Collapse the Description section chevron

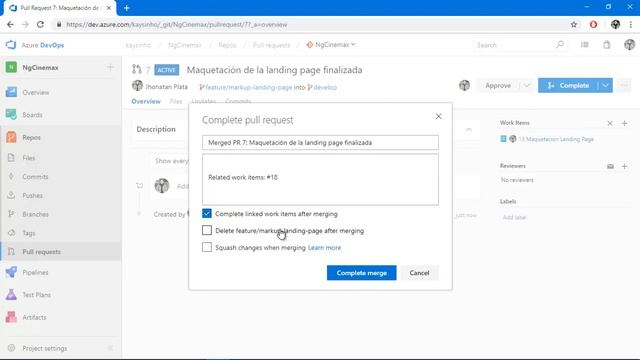click(469, 129)
